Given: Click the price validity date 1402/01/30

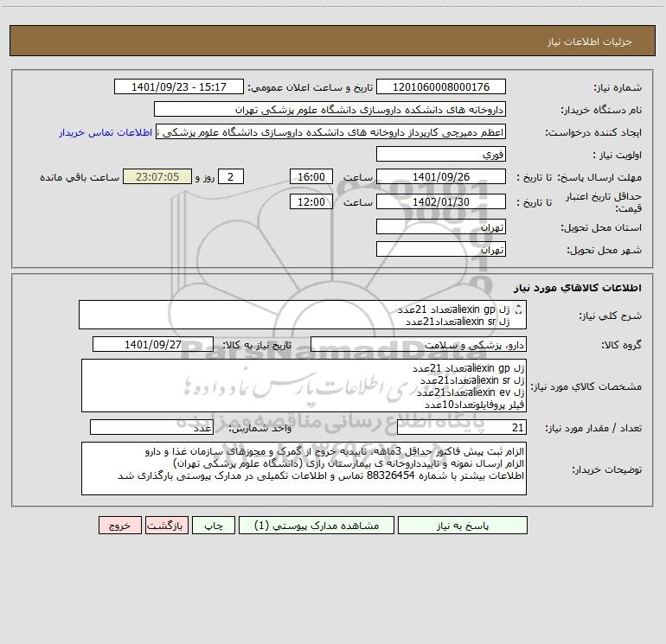Looking at the screenshot, I should pos(441,201).
